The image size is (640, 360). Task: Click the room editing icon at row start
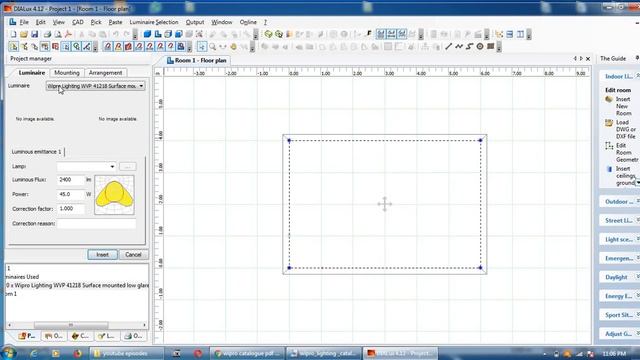click(x=13, y=47)
